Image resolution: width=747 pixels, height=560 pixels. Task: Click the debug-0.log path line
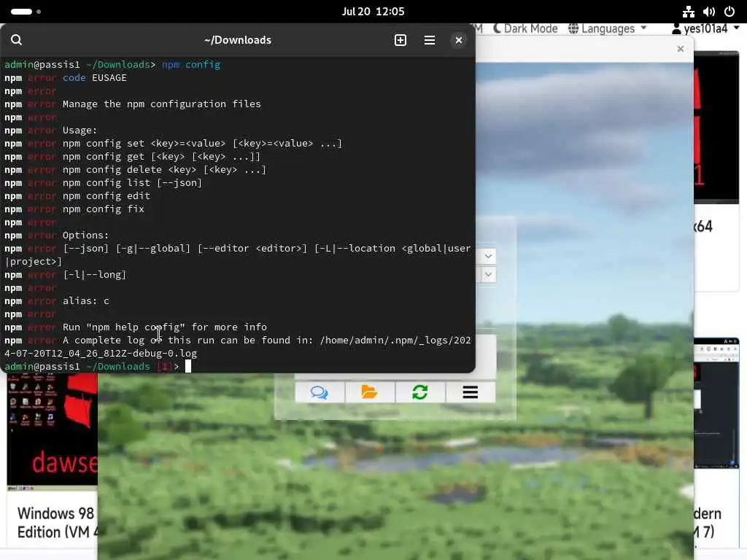pos(101,354)
